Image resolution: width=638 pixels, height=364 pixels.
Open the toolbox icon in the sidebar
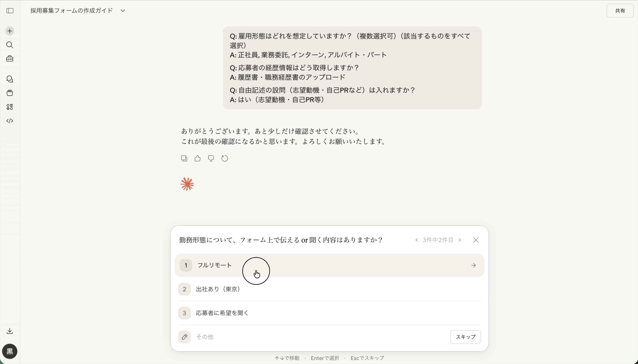point(10,59)
